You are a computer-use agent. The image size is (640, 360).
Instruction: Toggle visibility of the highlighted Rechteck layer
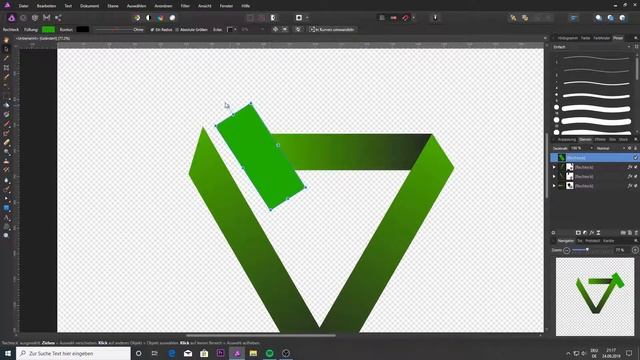(636, 158)
